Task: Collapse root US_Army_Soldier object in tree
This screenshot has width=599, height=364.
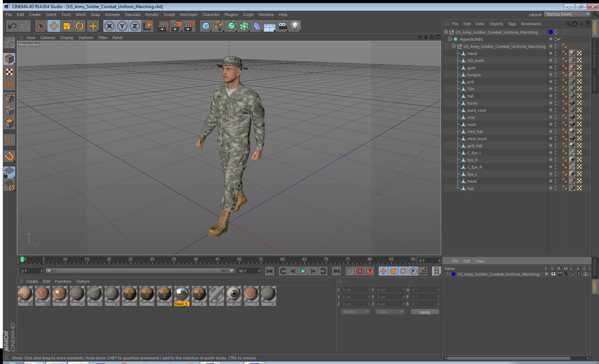Action: (446, 32)
